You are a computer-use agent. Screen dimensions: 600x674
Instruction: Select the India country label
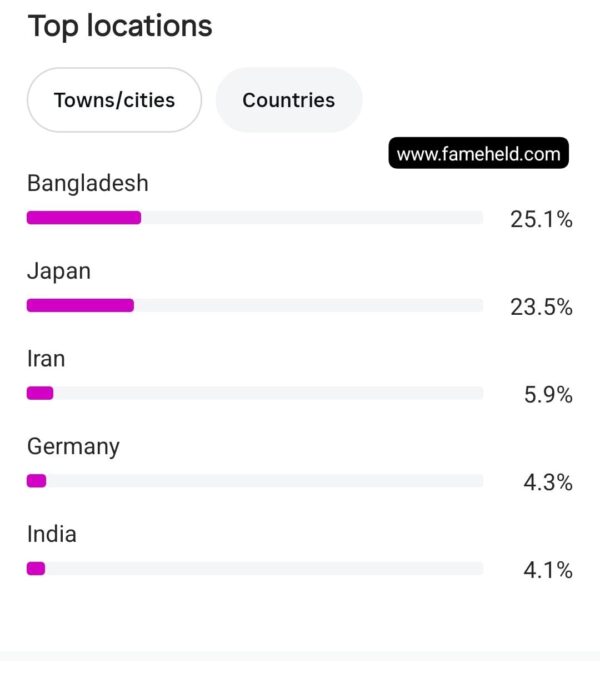(x=52, y=534)
